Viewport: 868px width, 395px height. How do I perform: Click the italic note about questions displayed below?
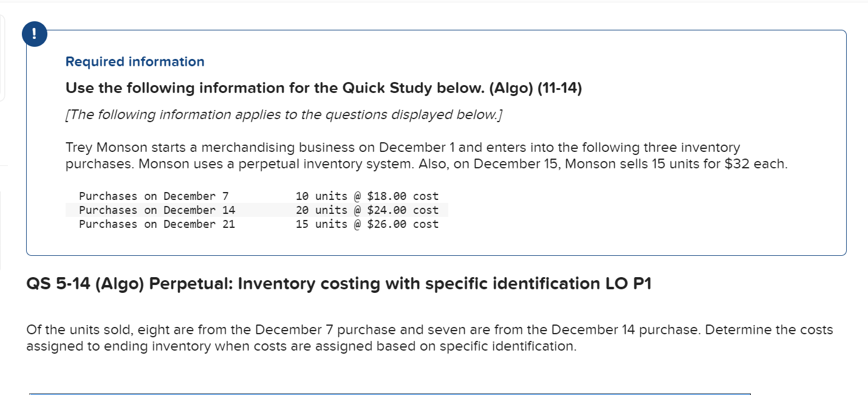tap(284, 115)
